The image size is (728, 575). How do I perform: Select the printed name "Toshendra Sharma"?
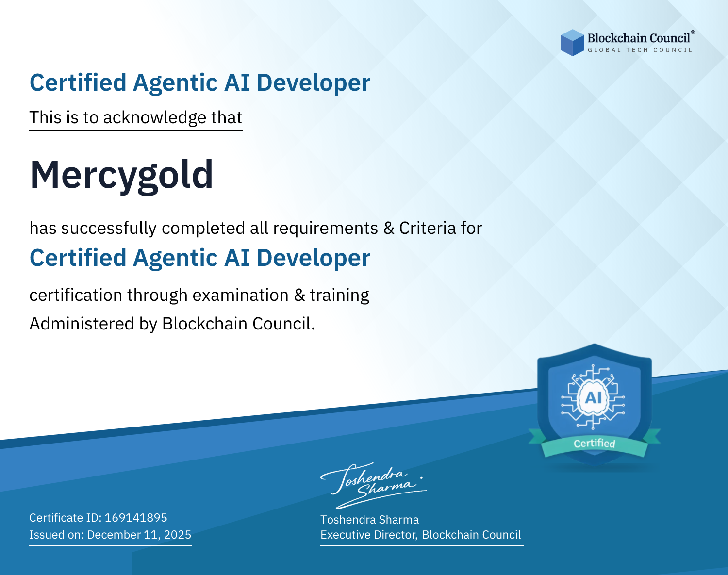click(370, 520)
